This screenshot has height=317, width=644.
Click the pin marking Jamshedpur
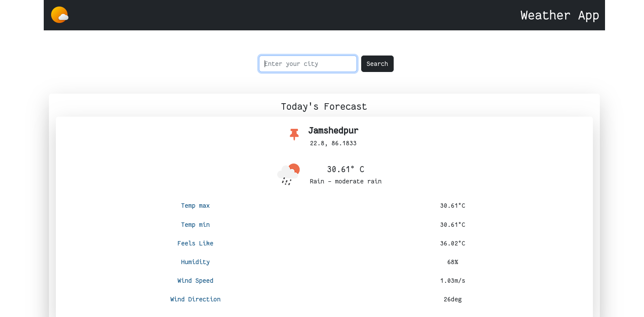(x=294, y=134)
